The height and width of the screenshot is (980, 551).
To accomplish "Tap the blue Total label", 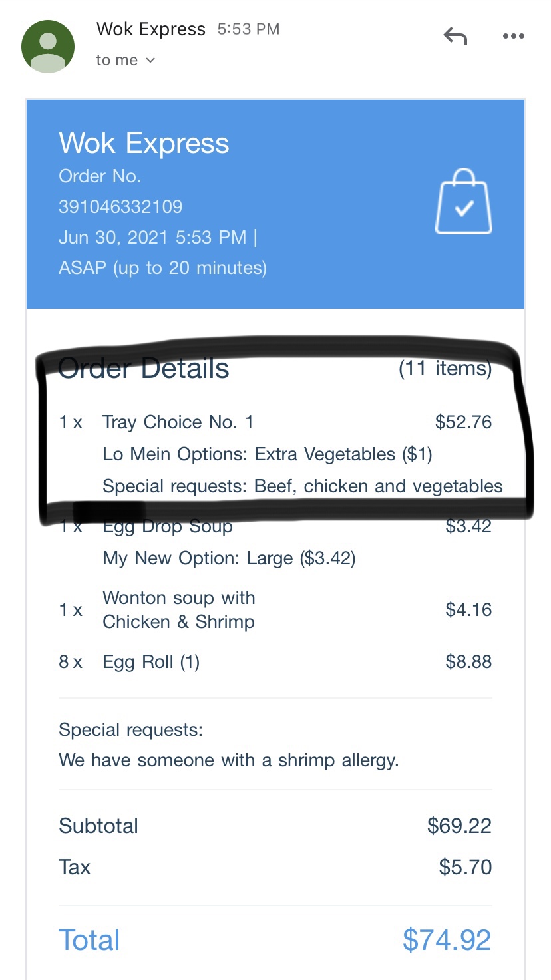I will click(x=89, y=940).
